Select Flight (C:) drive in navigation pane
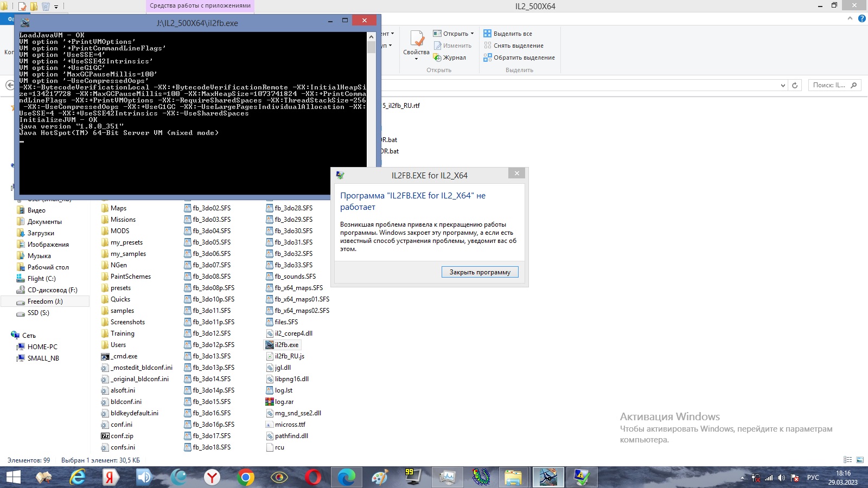Image resolution: width=868 pixels, height=488 pixels. click(41, 279)
